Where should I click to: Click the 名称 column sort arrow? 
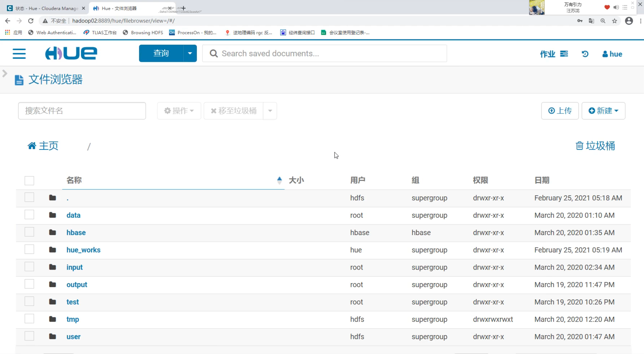[x=279, y=180]
